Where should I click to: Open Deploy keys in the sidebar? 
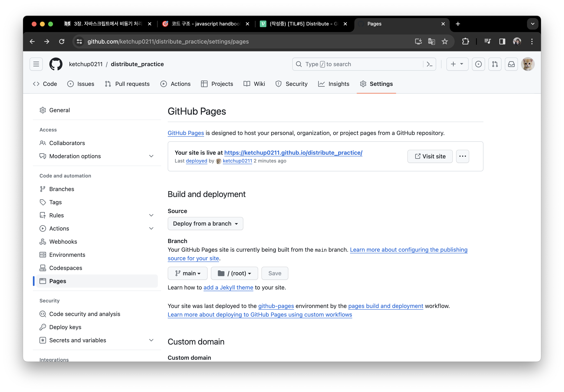pyautogui.click(x=97, y=327)
